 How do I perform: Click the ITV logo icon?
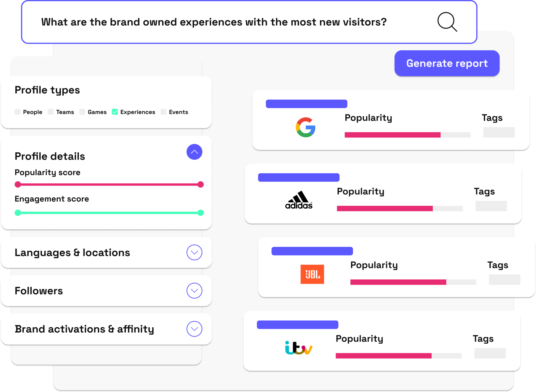point(299,348)
